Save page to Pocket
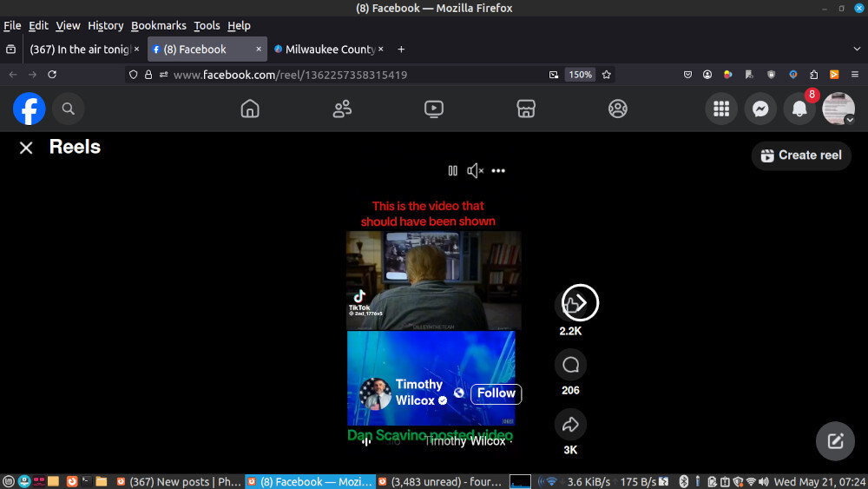868x489 pixels. pos(687,74)
